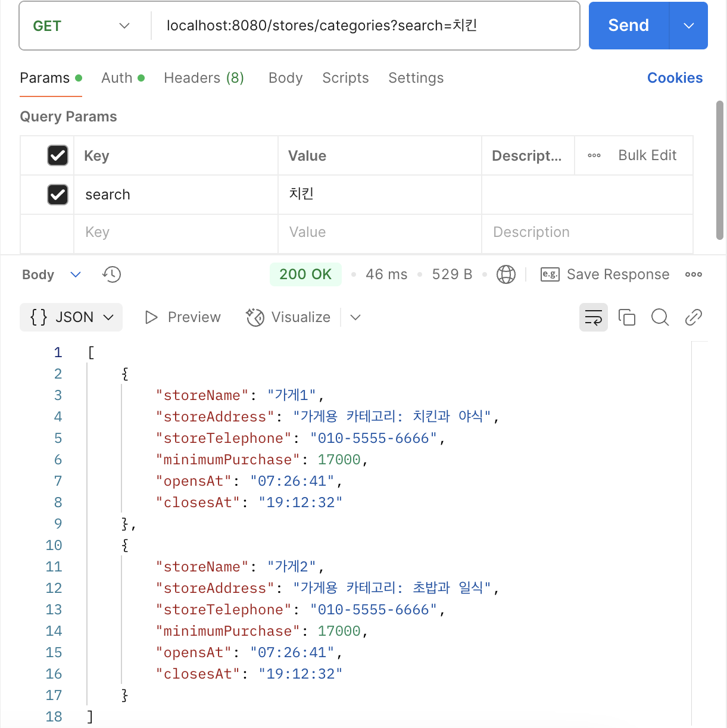Click line number 12 in the response gutter
Viewport: 727px width, 728px height.
tap(54, 588)
